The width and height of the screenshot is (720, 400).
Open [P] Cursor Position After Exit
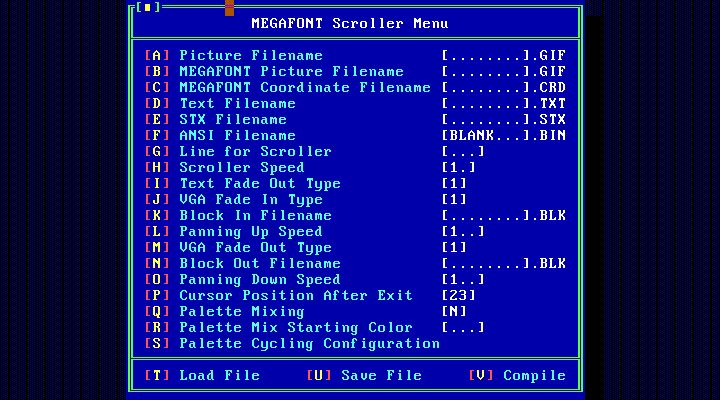279,295
